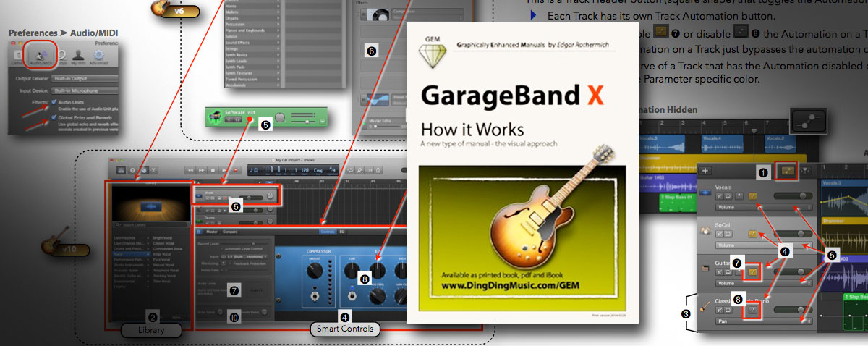The image size is (868, 346).
Task: Toggle Global Echo and Reverb checkbox
Action: [54, 117]
